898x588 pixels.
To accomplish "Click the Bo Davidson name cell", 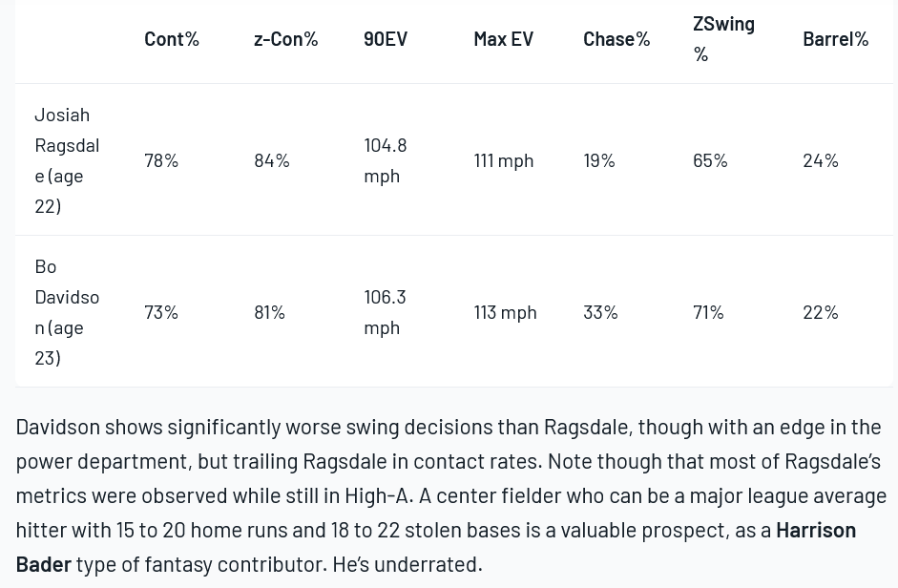I will 67,312.
